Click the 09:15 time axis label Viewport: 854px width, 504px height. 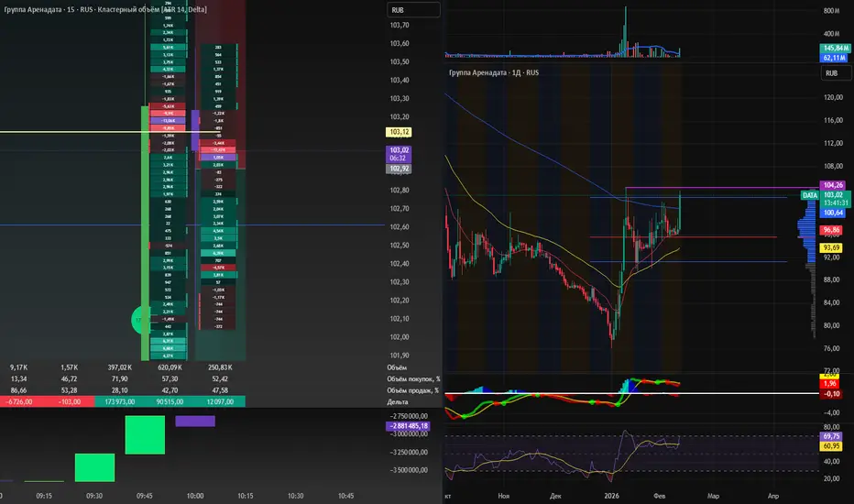44,496
